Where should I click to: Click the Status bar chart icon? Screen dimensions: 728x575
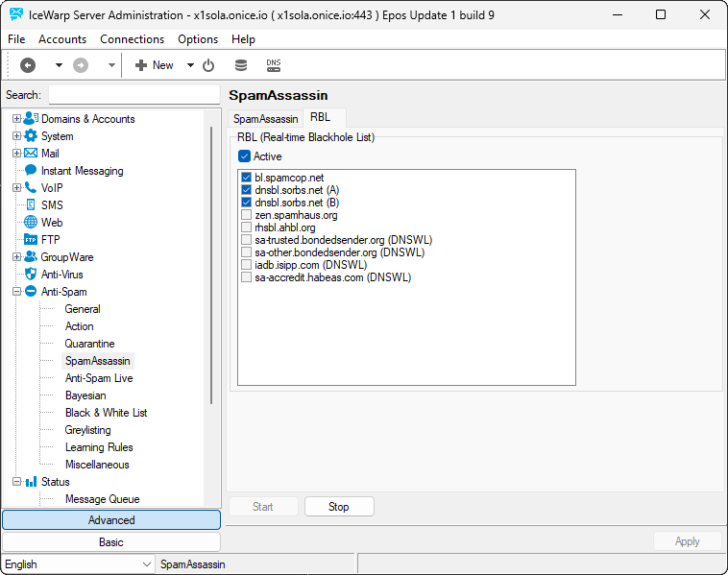click(31, 482)
